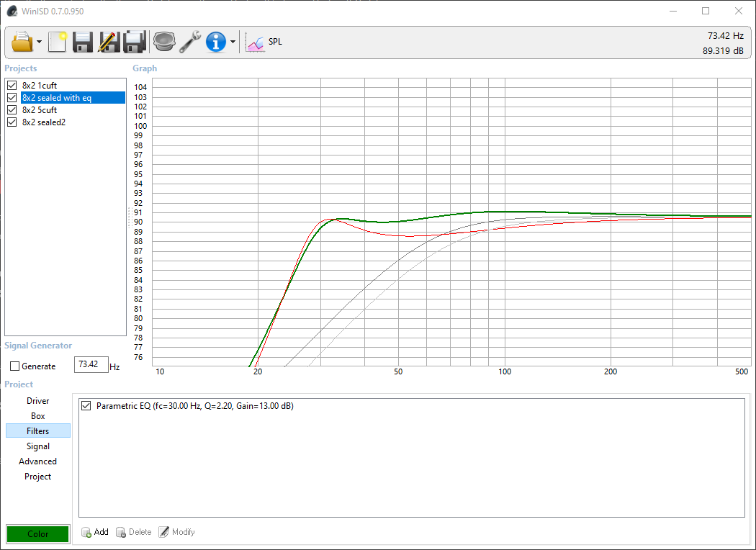
Task: Create a new project with the blank page icon
Action: pos(57,42)
